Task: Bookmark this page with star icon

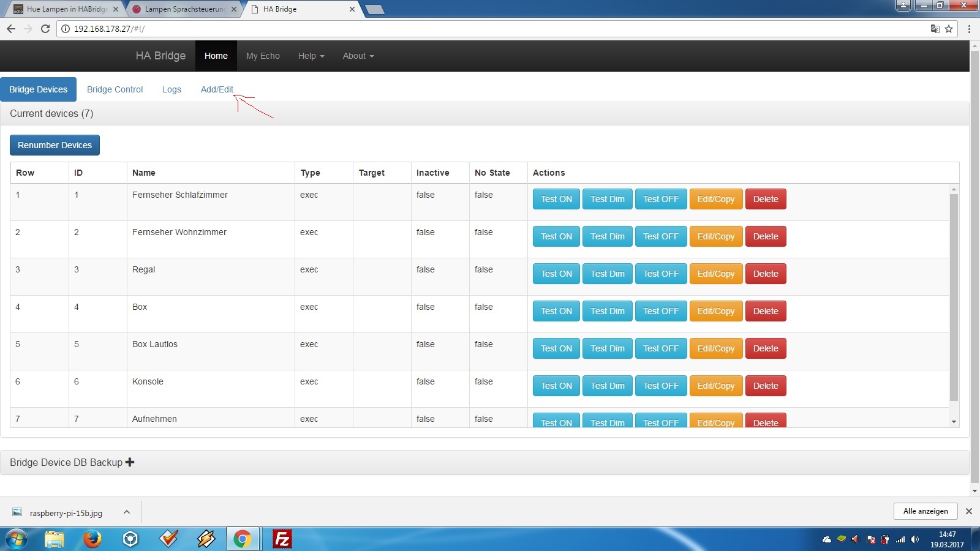Action: (x=949, y=29)
